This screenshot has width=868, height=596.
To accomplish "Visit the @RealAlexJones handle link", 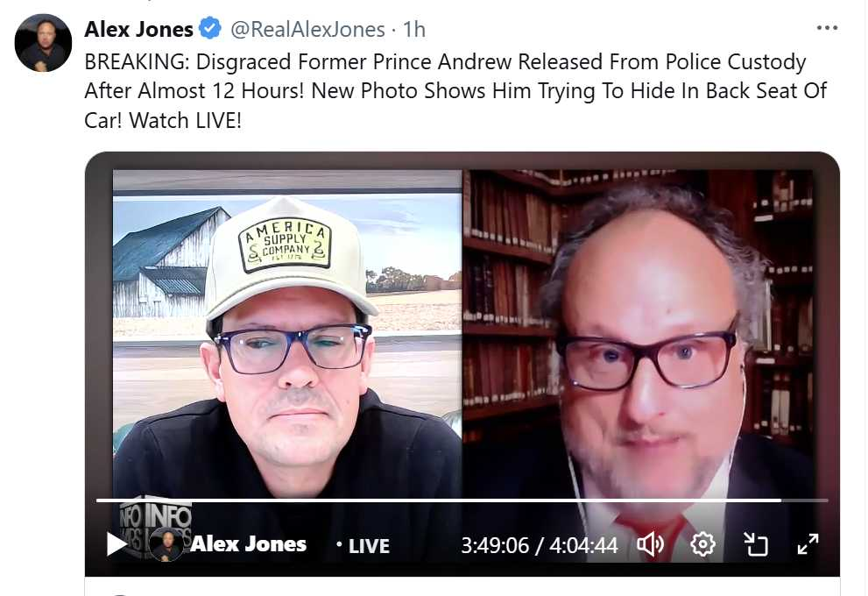I will [x=307, y=29].
